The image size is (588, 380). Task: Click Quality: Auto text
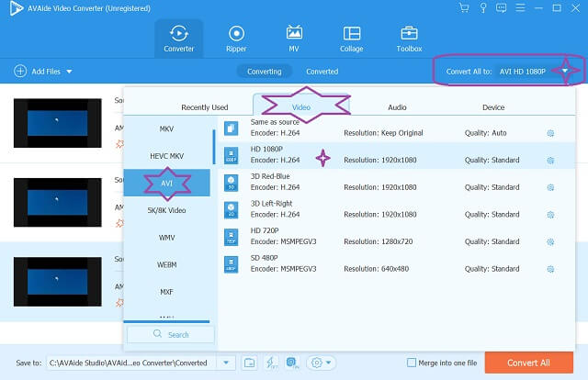click(x=486, y=133)
